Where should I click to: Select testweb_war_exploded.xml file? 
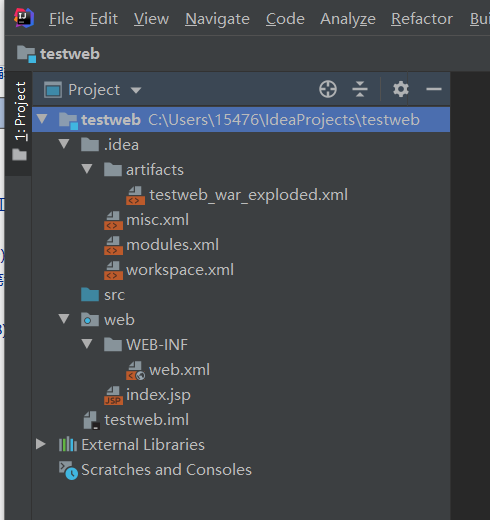[x=248, y=195]
